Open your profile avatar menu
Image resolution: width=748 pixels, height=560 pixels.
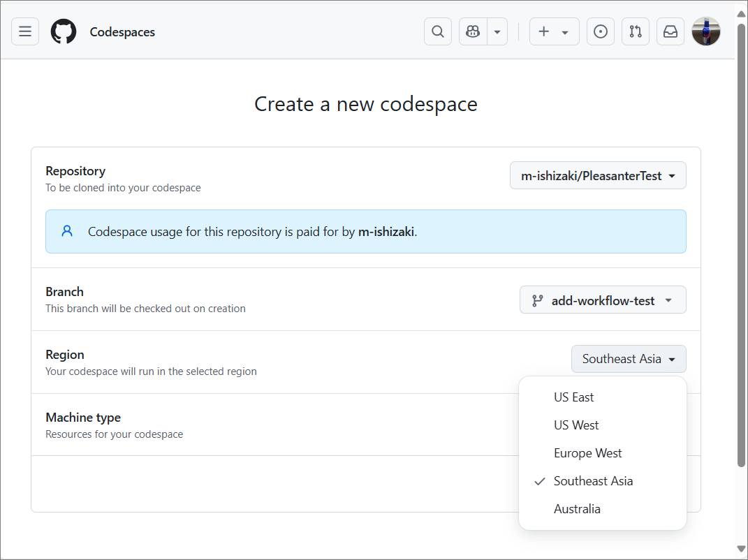(705, 31)
